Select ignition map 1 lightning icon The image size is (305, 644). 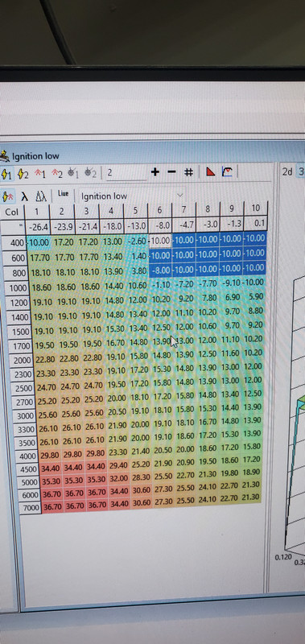pyautogui.click(x=6, y=175)
